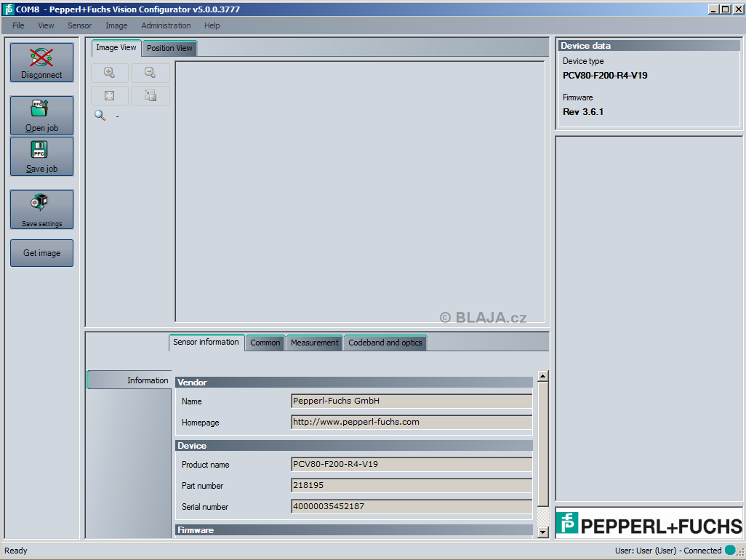The image size is (746, 560).
Task: Open the Image menu
Action: click(116, 25)
